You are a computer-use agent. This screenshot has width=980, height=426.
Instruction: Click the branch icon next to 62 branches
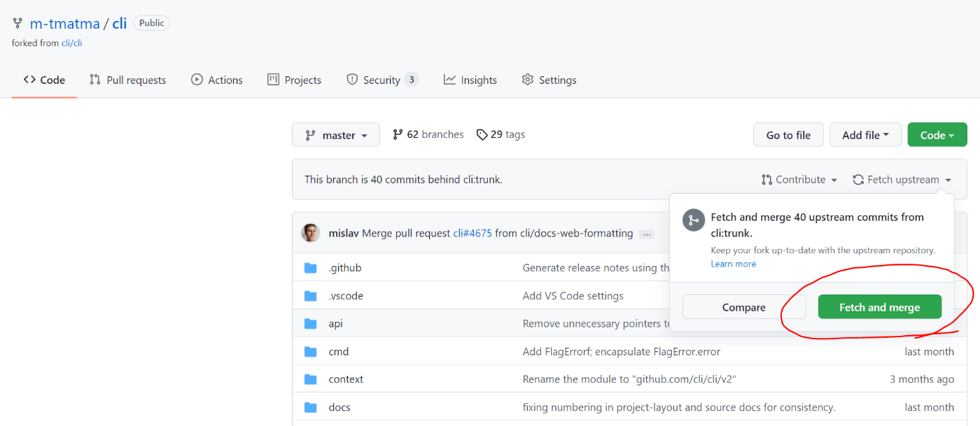(398, 134)
